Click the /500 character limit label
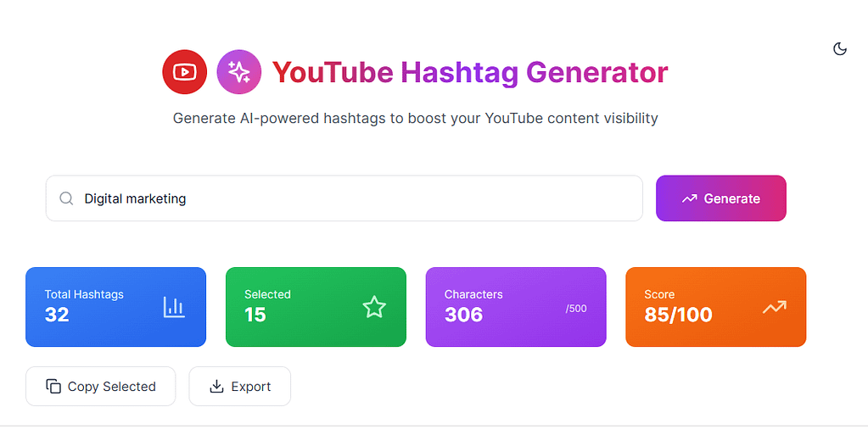Screen dimensions: 868x435 click(576, 309)
